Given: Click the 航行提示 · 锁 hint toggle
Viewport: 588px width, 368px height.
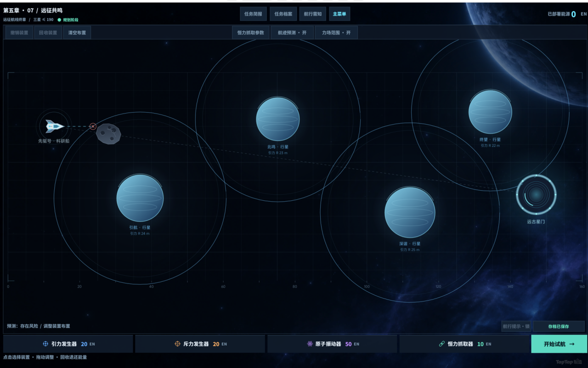Looking at the screenshot, I should (x=516, y=326).
